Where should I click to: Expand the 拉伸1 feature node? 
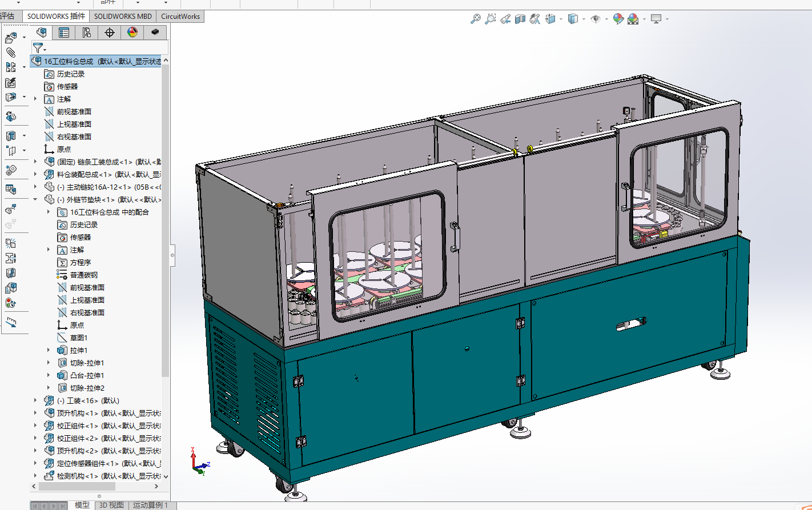tap(49, 351)
